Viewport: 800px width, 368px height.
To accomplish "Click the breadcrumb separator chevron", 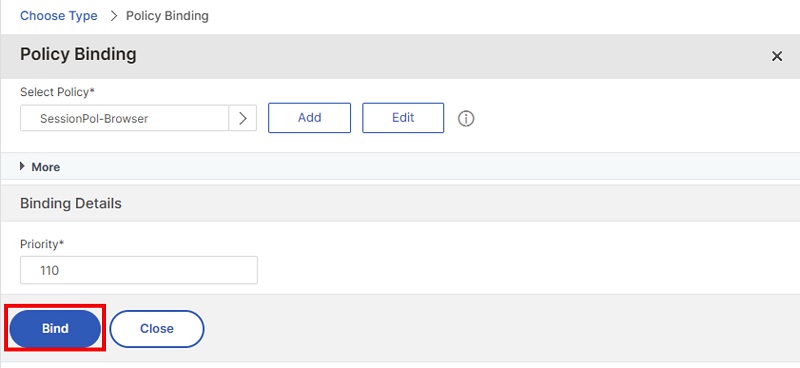I will pyautogui.click(x=113, y=16).
